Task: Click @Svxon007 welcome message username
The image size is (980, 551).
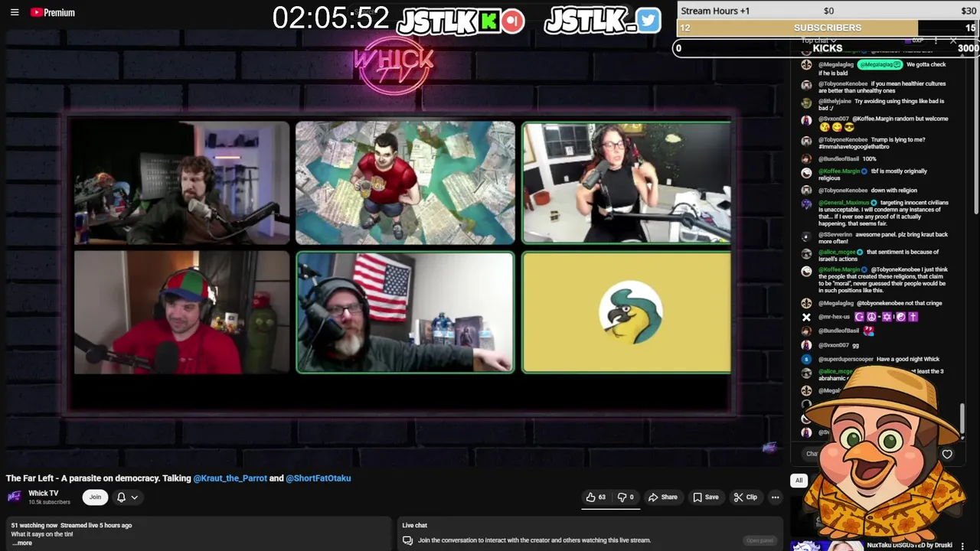Action: point(834,119)
